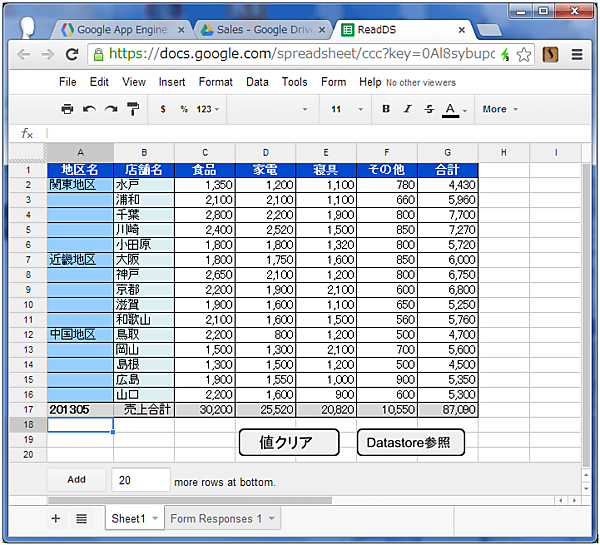Select the Paint format tool

click(133, 109)
